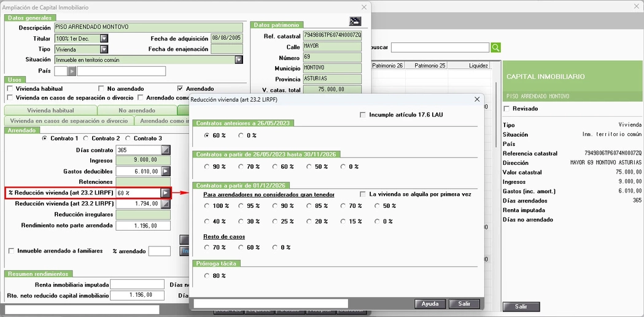This screenshot has height=317, width=644.
Task: Click the green search magnifier icon
Action: pos(495,48)
